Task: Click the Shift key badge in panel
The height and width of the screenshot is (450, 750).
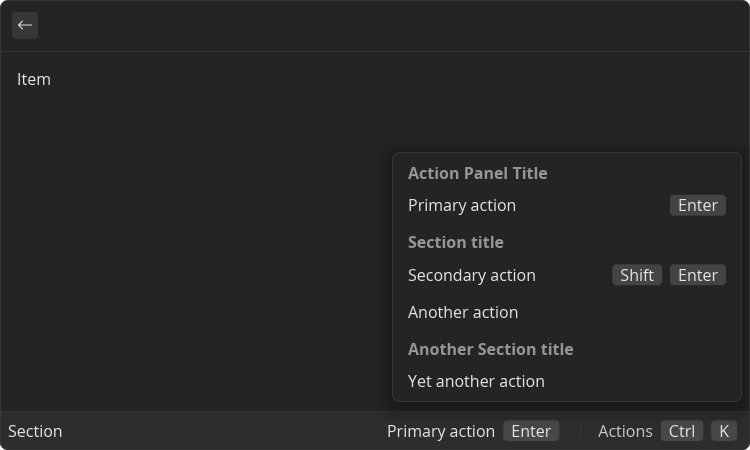Action: (637, 275)
